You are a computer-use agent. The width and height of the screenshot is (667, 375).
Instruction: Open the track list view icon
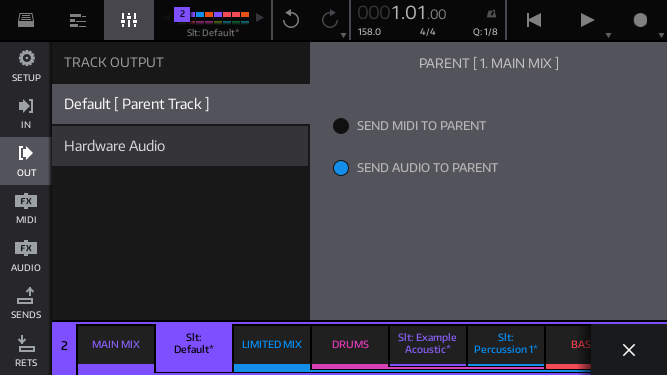click(78, 20)
